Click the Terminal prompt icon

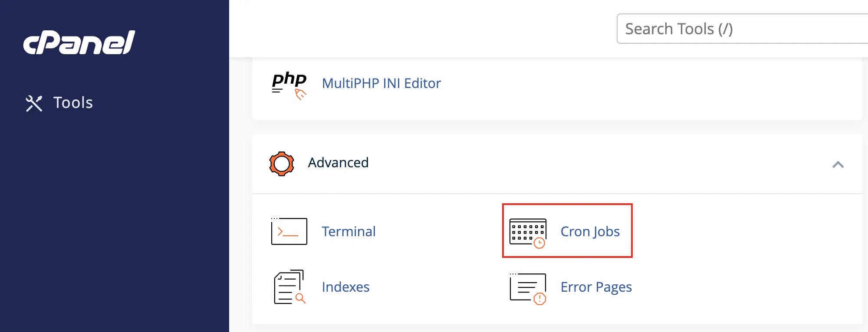[289, 231]
